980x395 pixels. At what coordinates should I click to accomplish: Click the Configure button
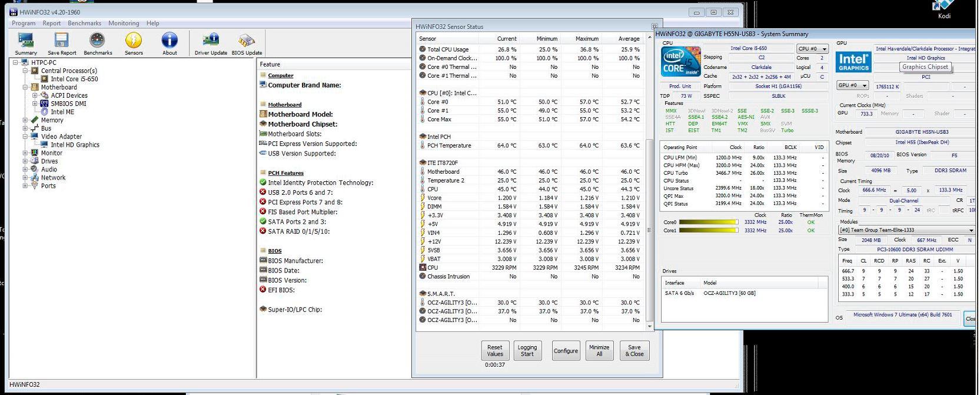[x=566, y=351]
